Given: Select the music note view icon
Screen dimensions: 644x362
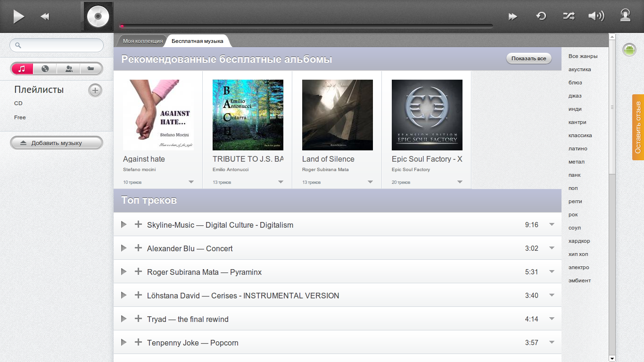Looking at the screenshot, I should 22,69.
